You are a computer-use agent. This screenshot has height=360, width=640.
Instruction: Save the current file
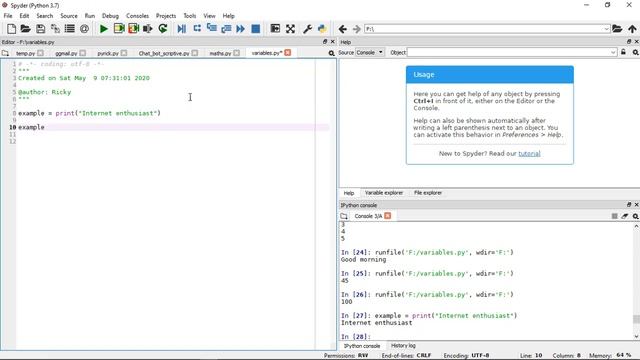(40, 29)
